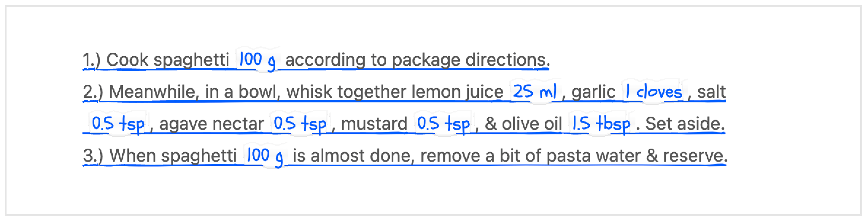Click "according to package directions" text
The image size is (868, 222).
pyautogui.click(x=417, y=60)
